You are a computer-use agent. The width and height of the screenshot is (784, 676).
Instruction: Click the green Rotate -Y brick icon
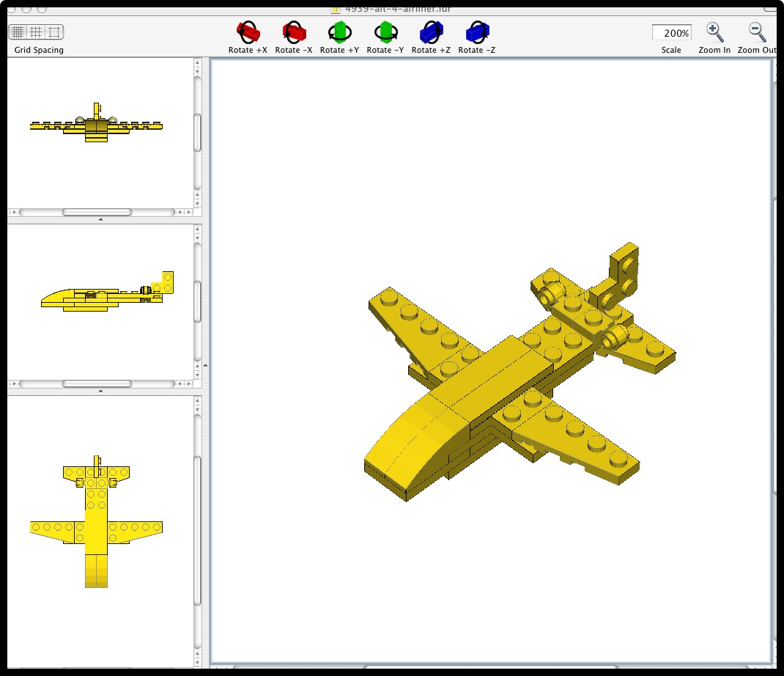[385, 32]
